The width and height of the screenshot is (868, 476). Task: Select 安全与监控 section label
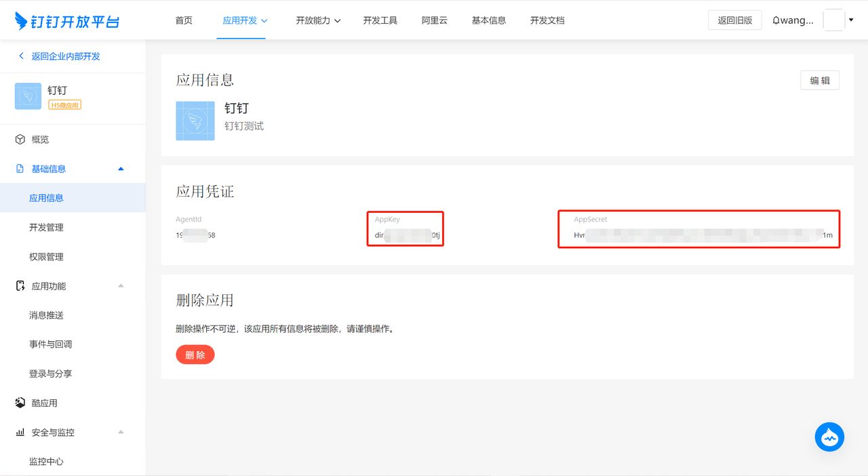[x=53, y=433]
